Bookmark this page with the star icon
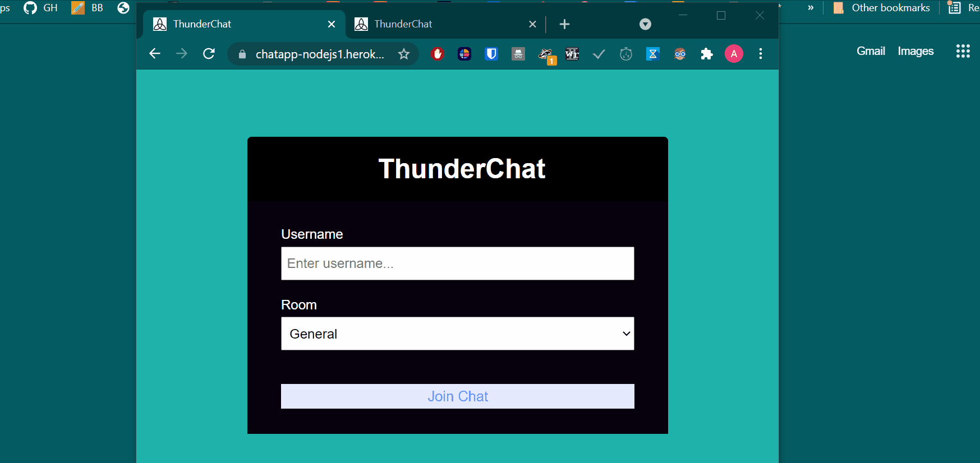This screenshot has height=463, width=980. (404, 54)
